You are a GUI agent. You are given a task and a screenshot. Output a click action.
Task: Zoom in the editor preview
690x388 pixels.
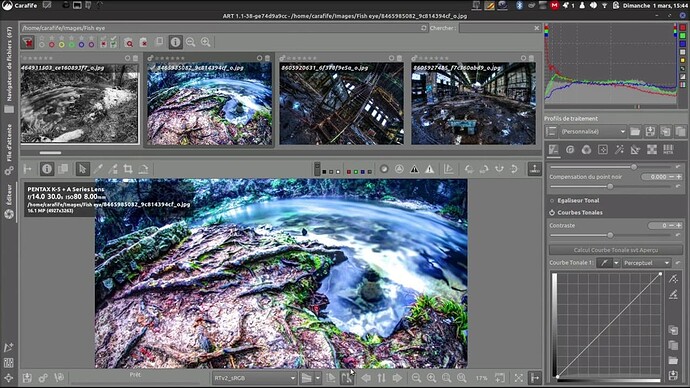click(x=432, y=378)
